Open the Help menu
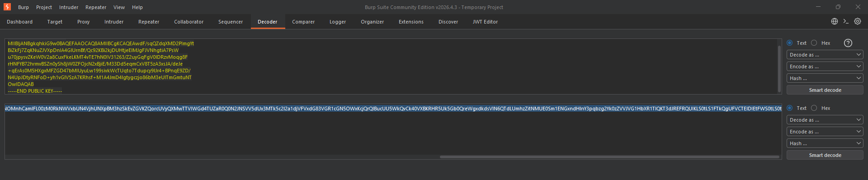This screenshot has width=868, height=180. (137, 7)
